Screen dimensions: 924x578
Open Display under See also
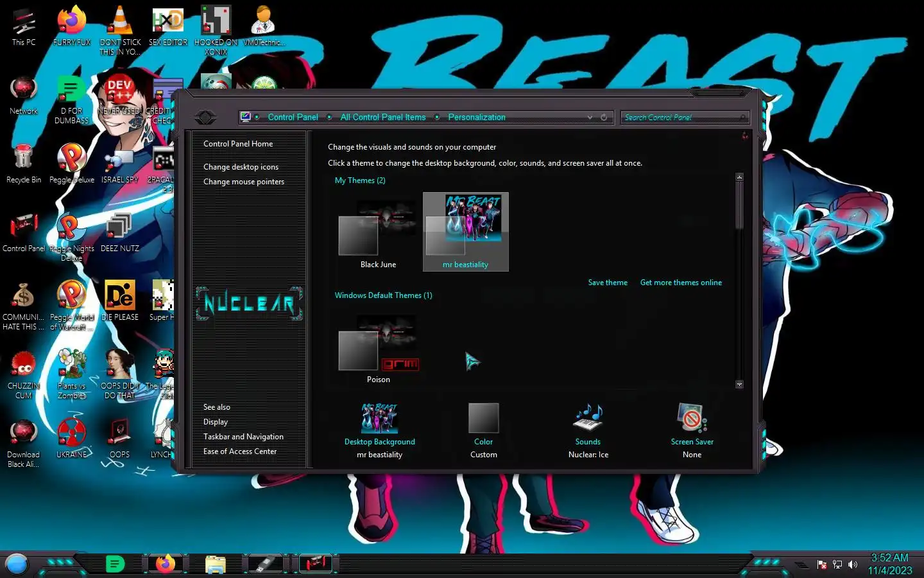(216, 422)
